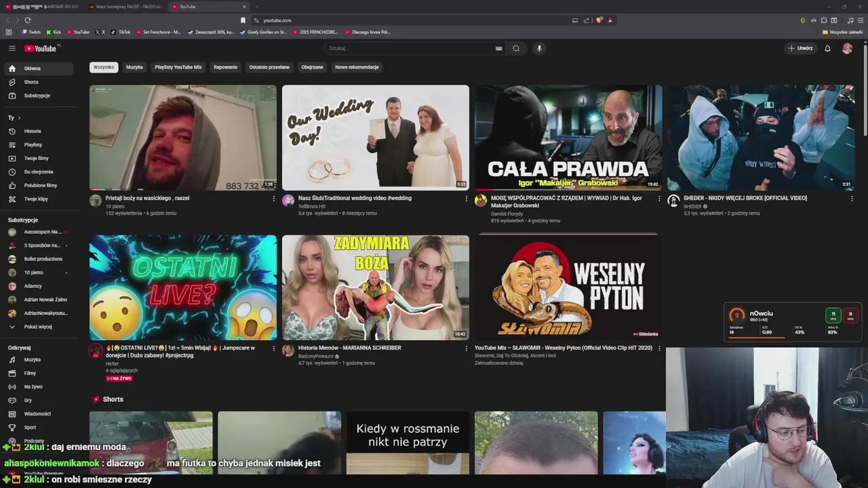This screenshot has height=488, width=868.
Task: Open the notifications bell
Action: pos(827,48)
